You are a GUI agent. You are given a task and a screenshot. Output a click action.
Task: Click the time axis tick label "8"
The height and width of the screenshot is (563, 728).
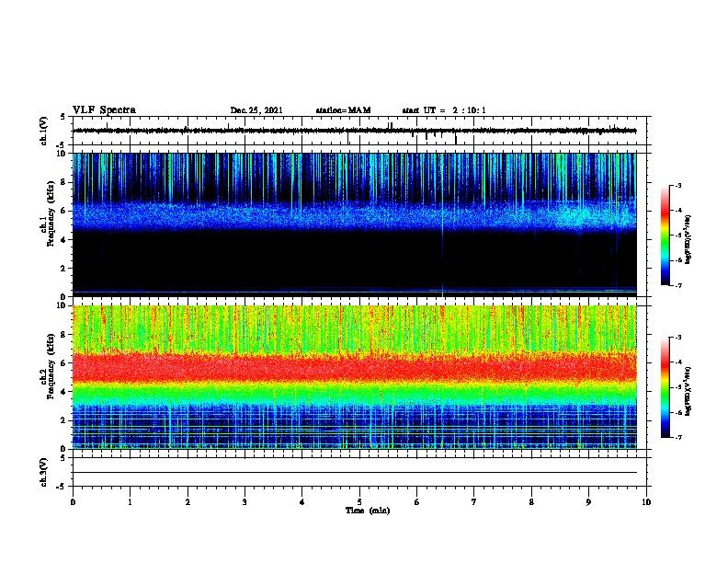pyautogui.click(x=531, y=502)
